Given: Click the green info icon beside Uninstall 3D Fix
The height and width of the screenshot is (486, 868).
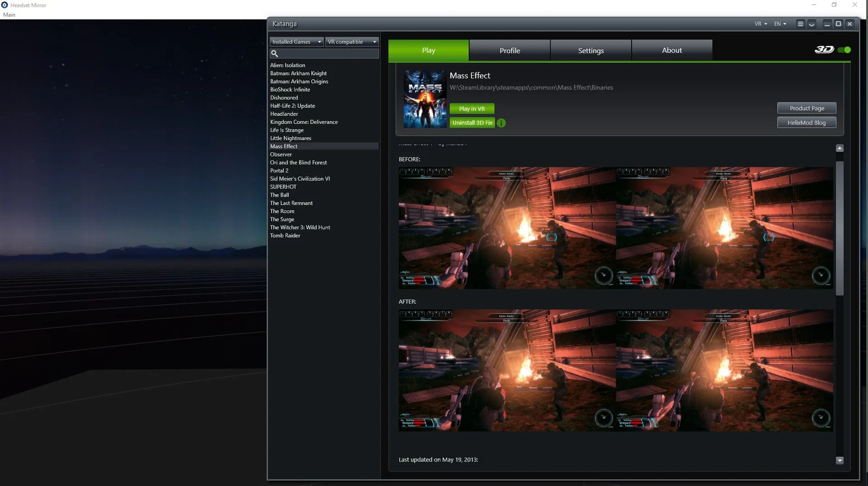Looking at the screenshot, I should 501,123.
